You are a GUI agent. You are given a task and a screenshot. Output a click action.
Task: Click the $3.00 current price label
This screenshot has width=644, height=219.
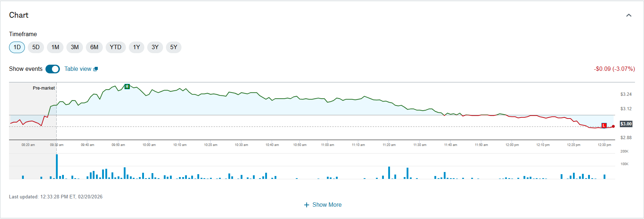click(x=626, y=124)
